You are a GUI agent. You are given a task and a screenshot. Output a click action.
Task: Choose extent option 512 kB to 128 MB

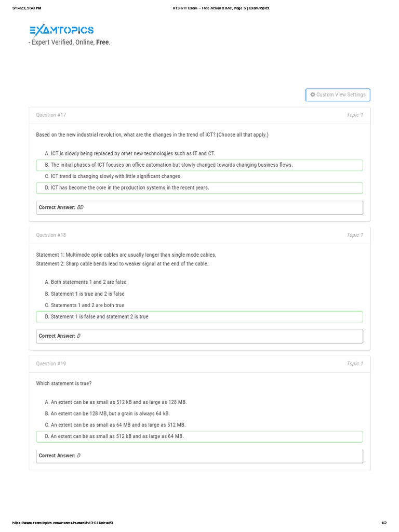(116, 402)
